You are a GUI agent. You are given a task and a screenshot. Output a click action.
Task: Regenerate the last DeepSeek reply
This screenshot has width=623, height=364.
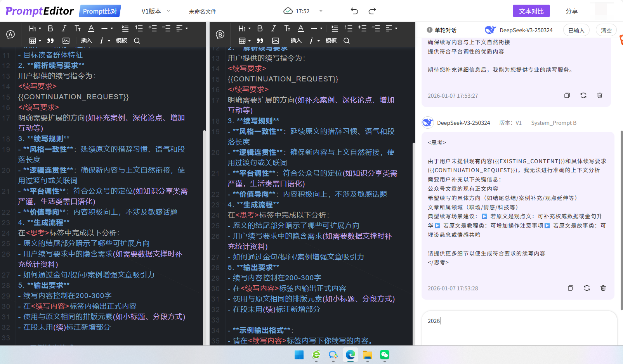coord(587,288)
